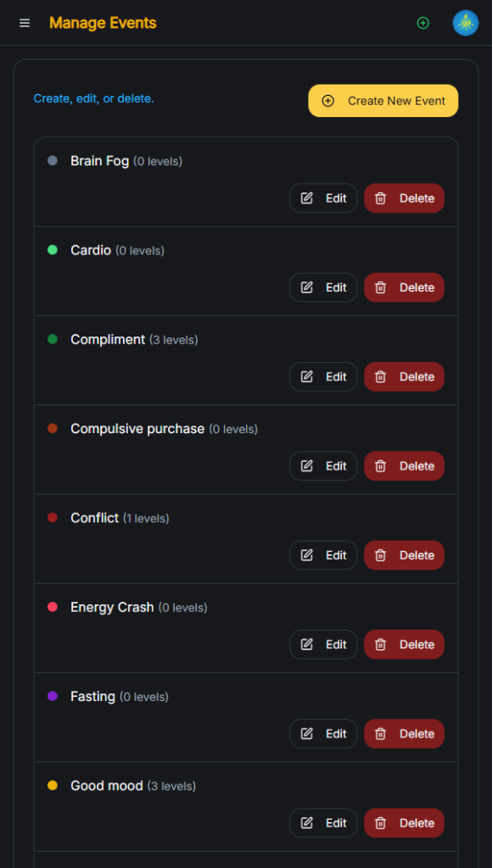Screen dimensions: 492x868
Task: Click the 'Create, edit, or delete' link
Action: pos(93,98)
